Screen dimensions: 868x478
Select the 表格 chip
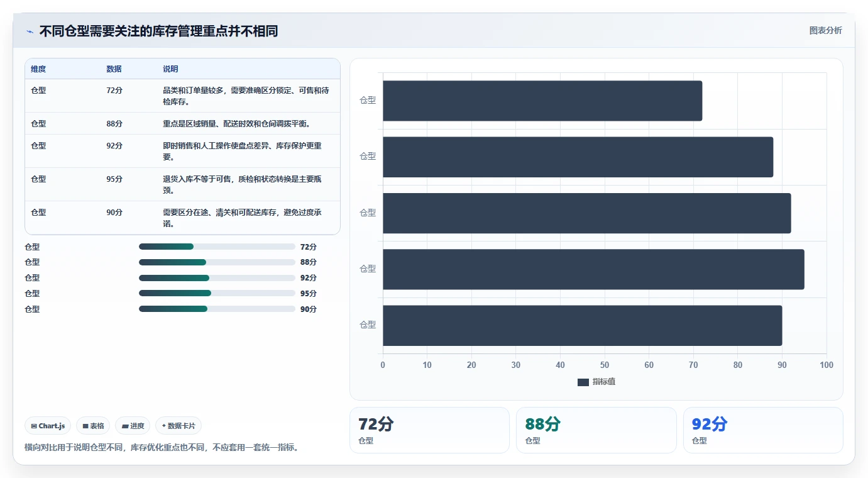pos(93,426)
